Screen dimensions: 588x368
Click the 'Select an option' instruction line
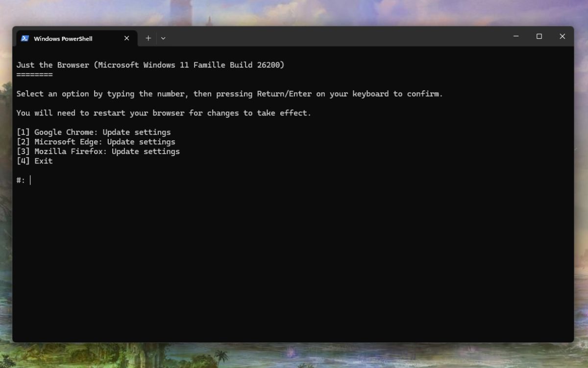229,93
